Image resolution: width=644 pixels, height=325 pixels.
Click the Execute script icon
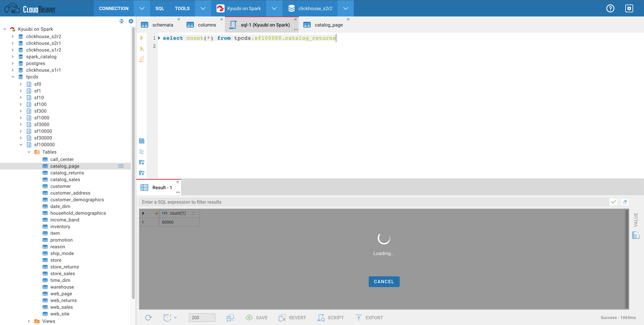[142, 59]
